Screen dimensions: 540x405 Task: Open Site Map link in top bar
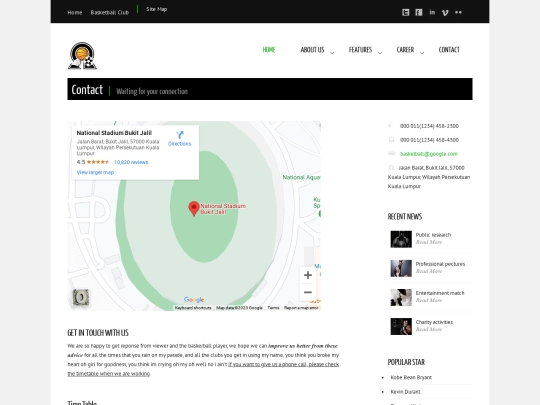point(157,9)
